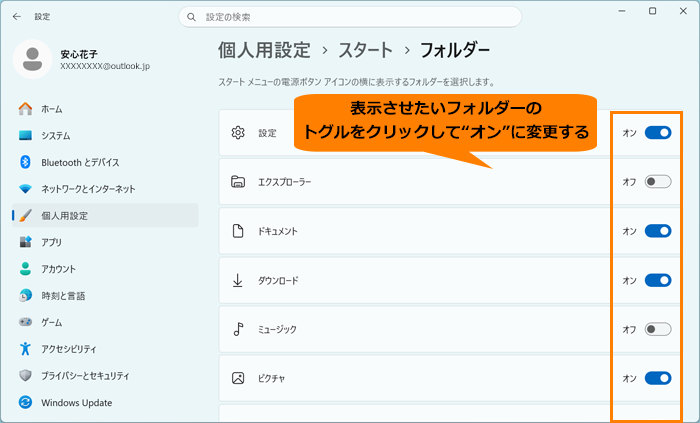Click 個人用設定 breadcrumb link
Viewport: 700px width, 423px height.
[264, 50]
